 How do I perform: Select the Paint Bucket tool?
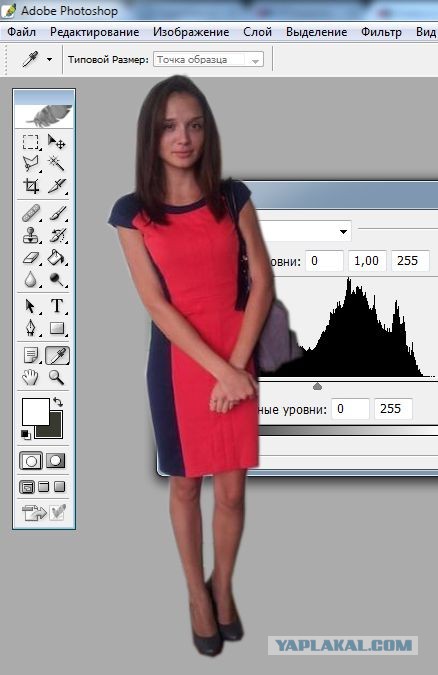[56, 258]
